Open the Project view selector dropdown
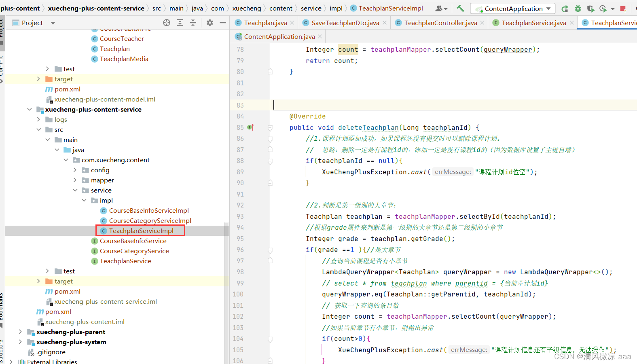637x364 pixels. point(53,23)
